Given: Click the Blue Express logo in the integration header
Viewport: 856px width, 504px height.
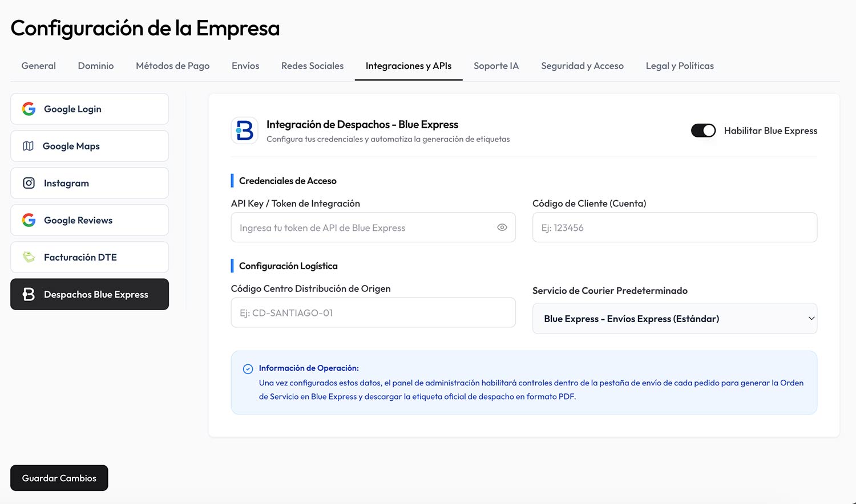Looking at the screenshot, I should click(x=244, y=131).
